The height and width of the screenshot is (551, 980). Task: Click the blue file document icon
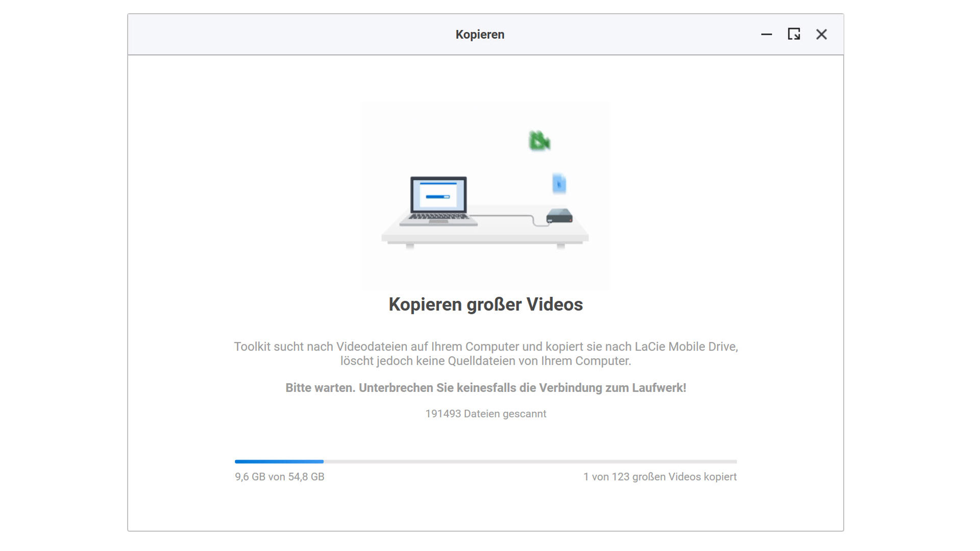point(559,184)
